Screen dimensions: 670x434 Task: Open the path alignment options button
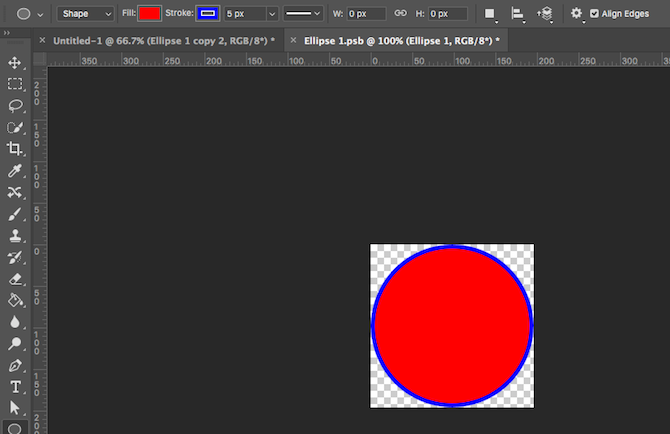click(x=518, y=14)
